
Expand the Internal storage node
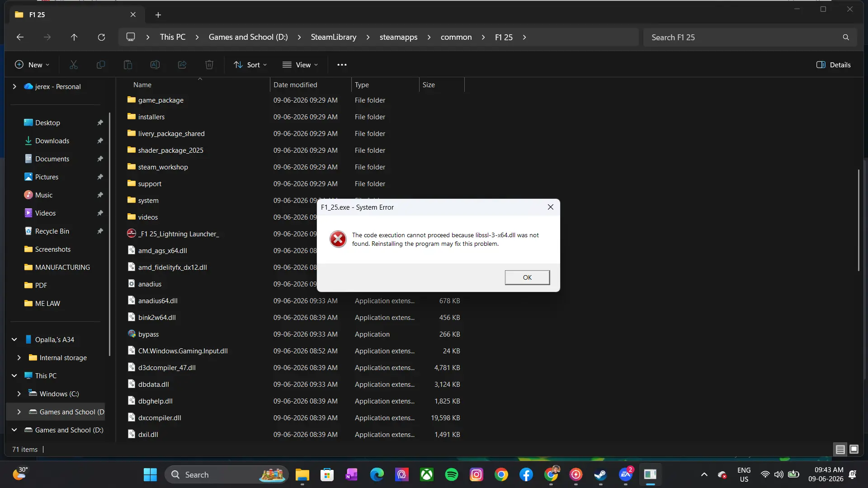(19, 357)
